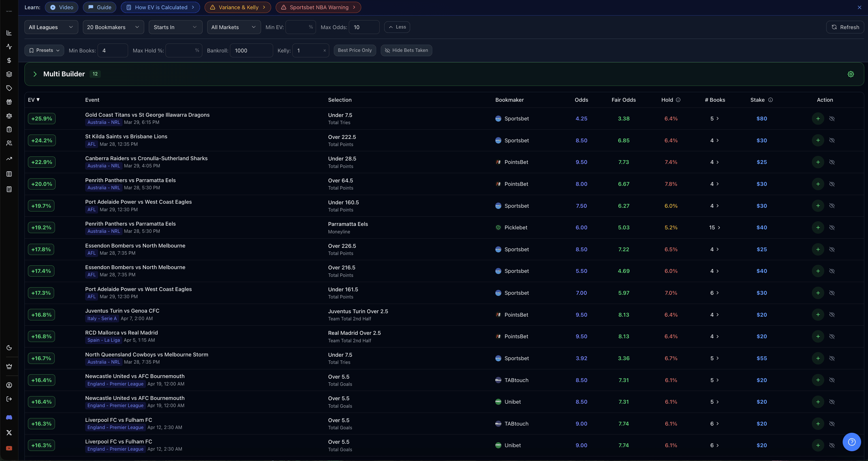This screenshot has width=868, height=461.
Task: Click the crown premium icon
Action: pos(9,366)
